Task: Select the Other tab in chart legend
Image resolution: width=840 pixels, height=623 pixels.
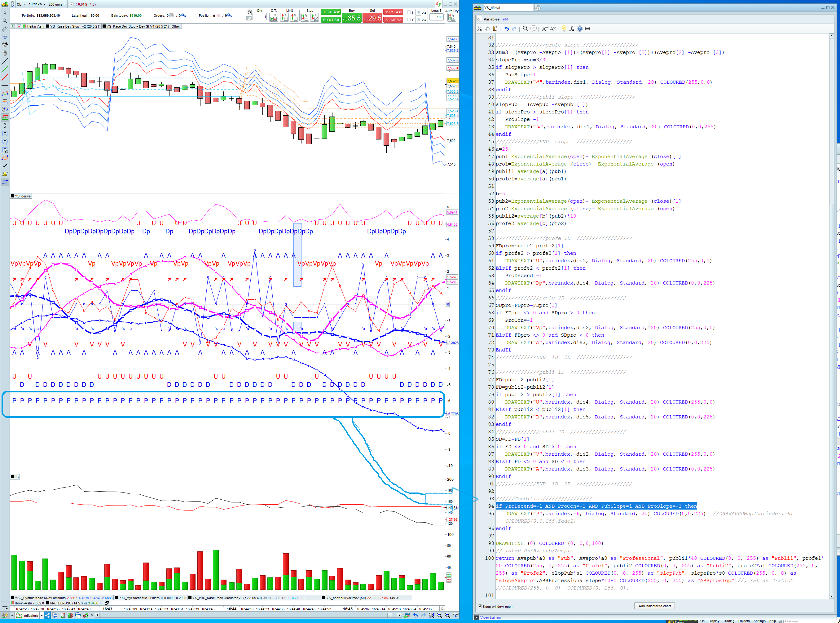Action: 176,26
